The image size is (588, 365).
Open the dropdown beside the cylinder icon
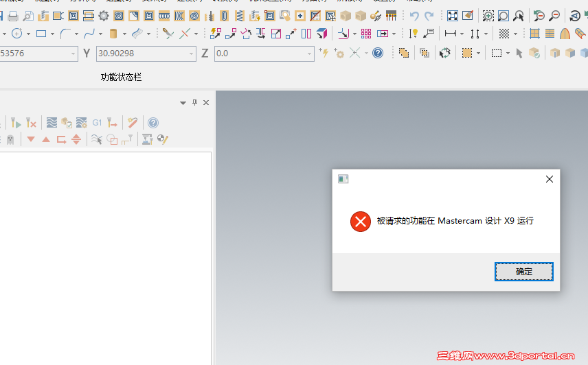click(x=124, y=34)
